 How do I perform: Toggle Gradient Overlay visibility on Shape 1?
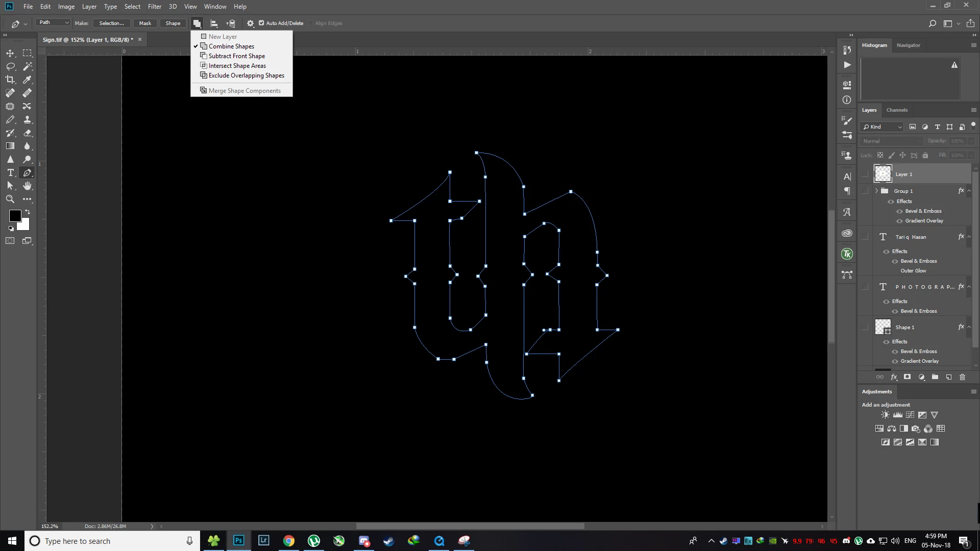895,361
